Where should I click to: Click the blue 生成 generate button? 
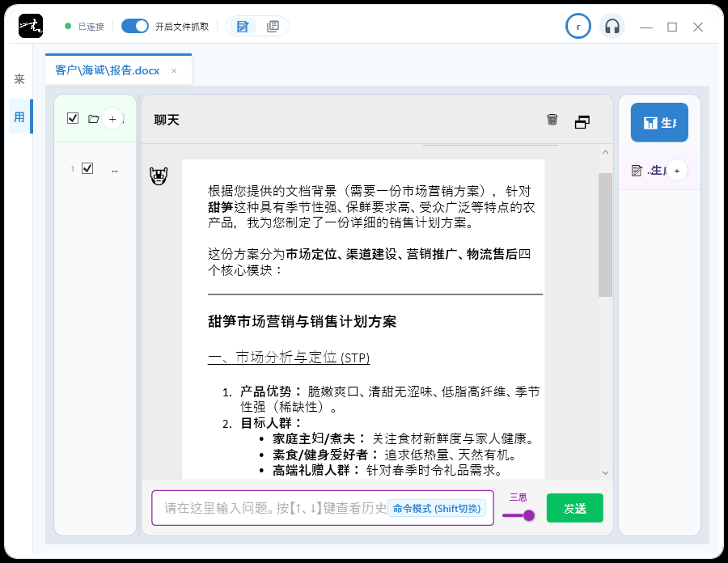click(658, 122)
